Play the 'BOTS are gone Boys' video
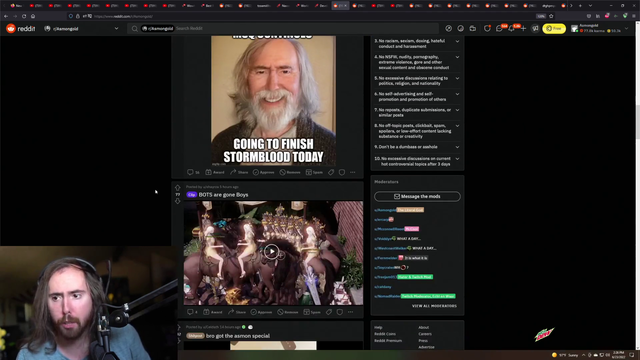The height and width of the screenshot is (360, 640). click(271, 251)
